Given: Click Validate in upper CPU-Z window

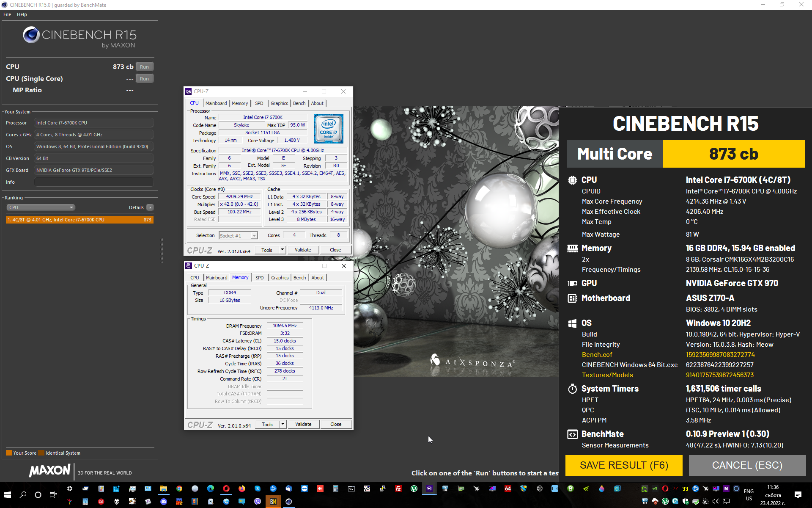Looking at the screenshot, I should tap(303, 250).
